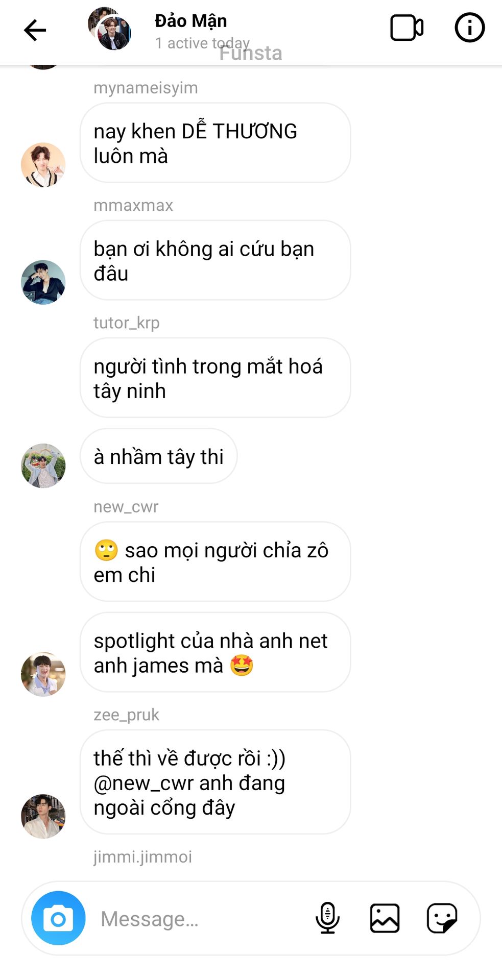This screenshot has width=502, height=980.
Task: Tap the microphone voice message icon
Action: [x=327, y=918]
